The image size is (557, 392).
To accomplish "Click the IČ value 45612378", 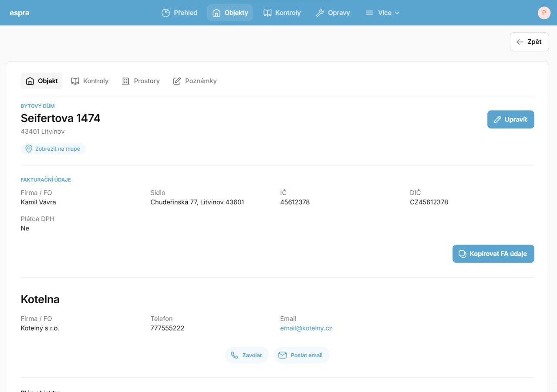I will pyautogui.click(x=295, y=202).
